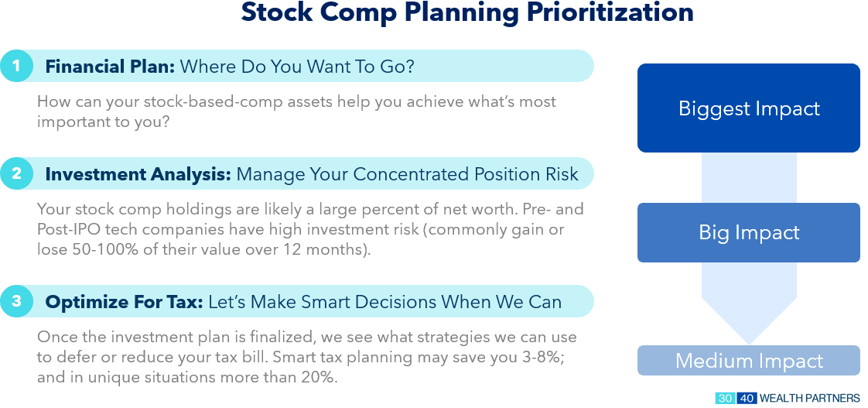Click the bold "Investment Analysis:" label
Viewport: 868px width, 408px height.
[x=138, y=174]
